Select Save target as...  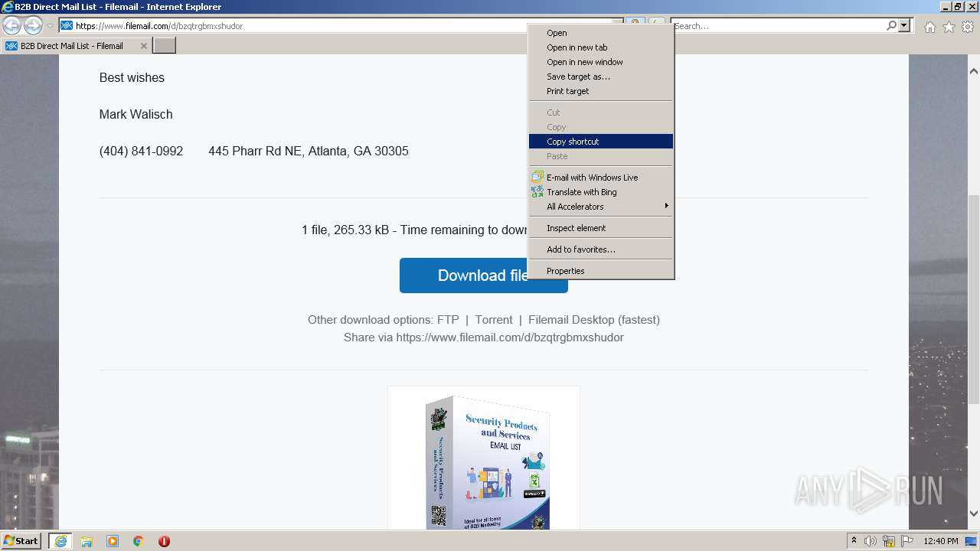point(601,77)
